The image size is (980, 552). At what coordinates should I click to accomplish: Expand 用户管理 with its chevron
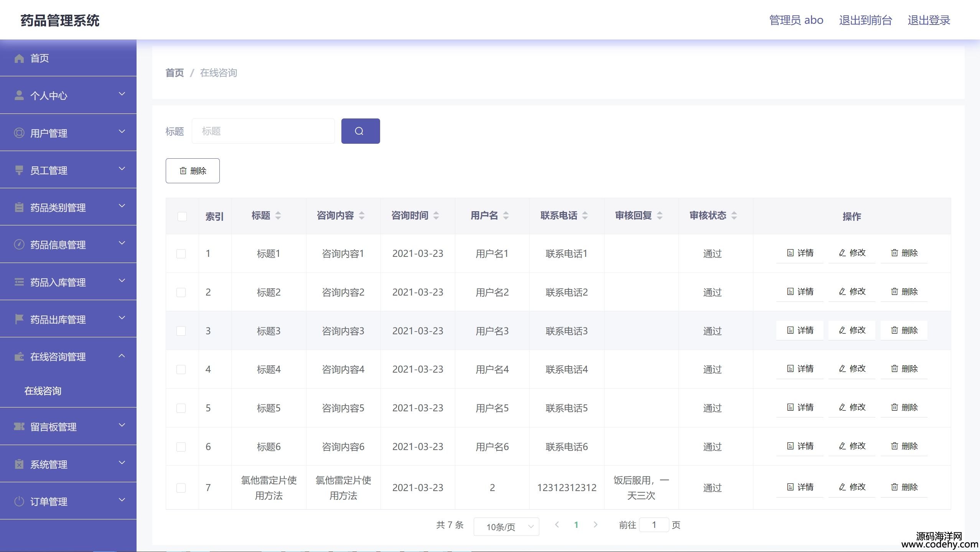point(122,132)
